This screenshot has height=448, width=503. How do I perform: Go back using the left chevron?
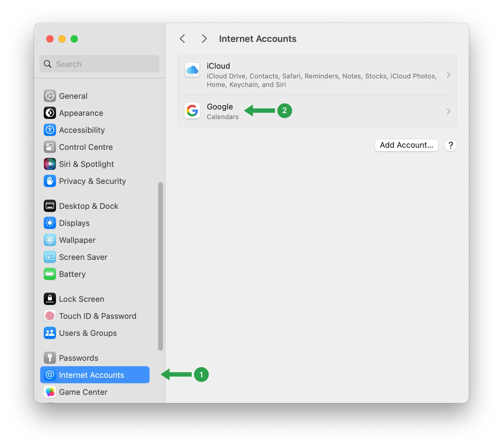click(x=182, y=39)
